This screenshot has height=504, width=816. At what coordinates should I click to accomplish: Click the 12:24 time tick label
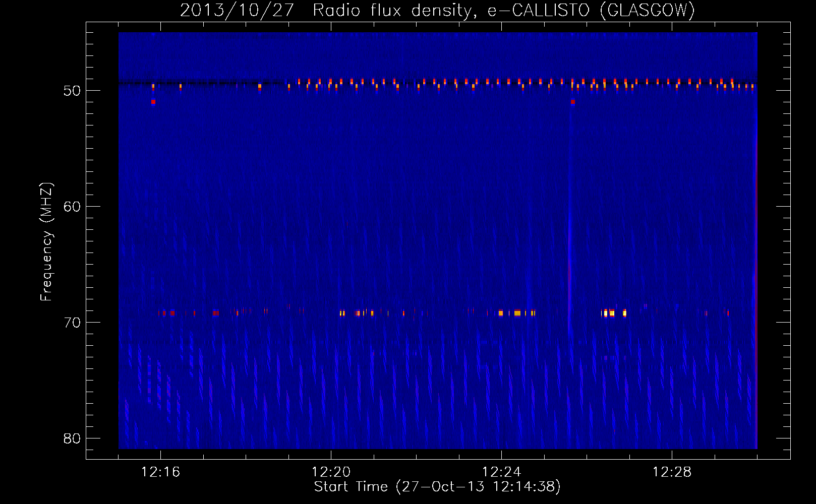click(x=501, y=472)
